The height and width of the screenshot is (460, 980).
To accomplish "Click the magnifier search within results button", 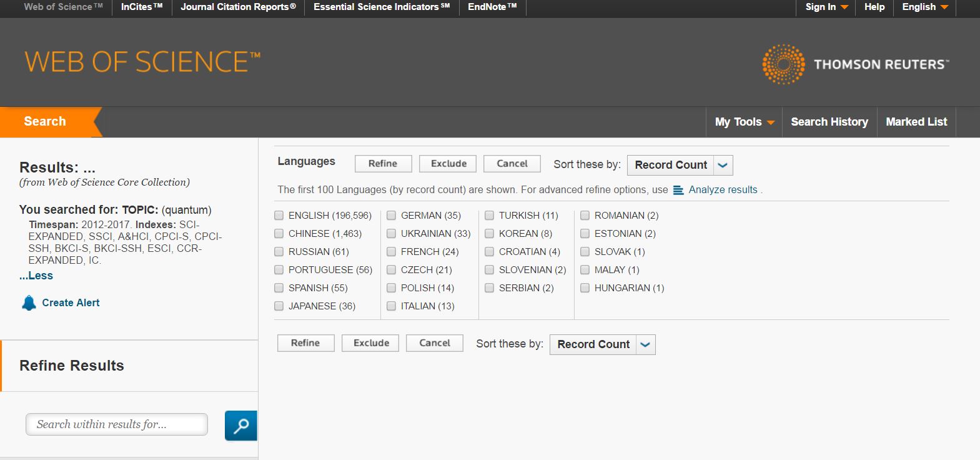I will coord(241,426).
